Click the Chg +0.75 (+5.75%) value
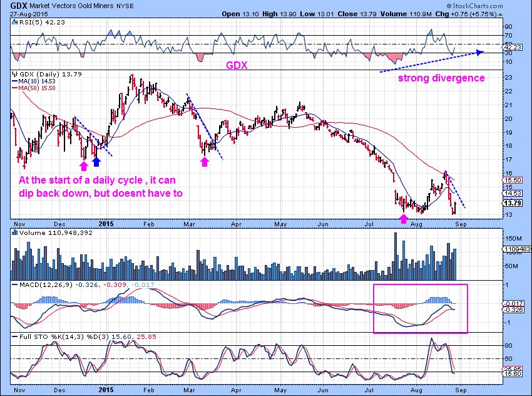The width and height of the screenshot is (532, 396). (x=466, y=14)
